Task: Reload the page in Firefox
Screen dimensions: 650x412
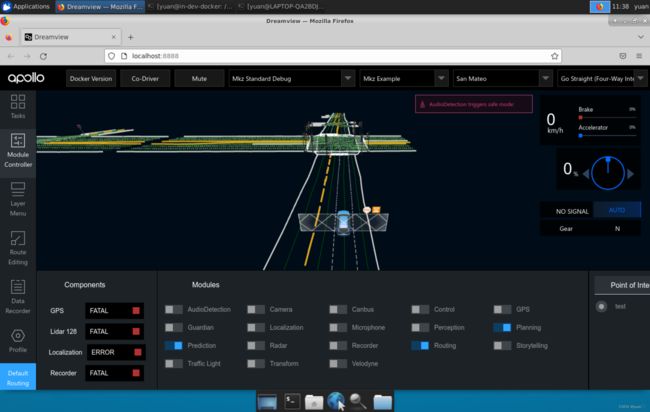Action: pos(43,56)
